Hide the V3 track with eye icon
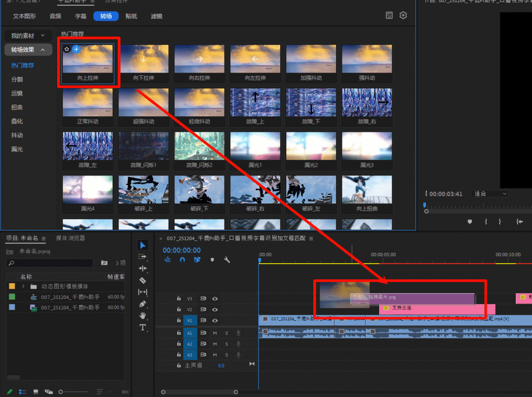Screen dimensions: 532x397 coord(215,298)
